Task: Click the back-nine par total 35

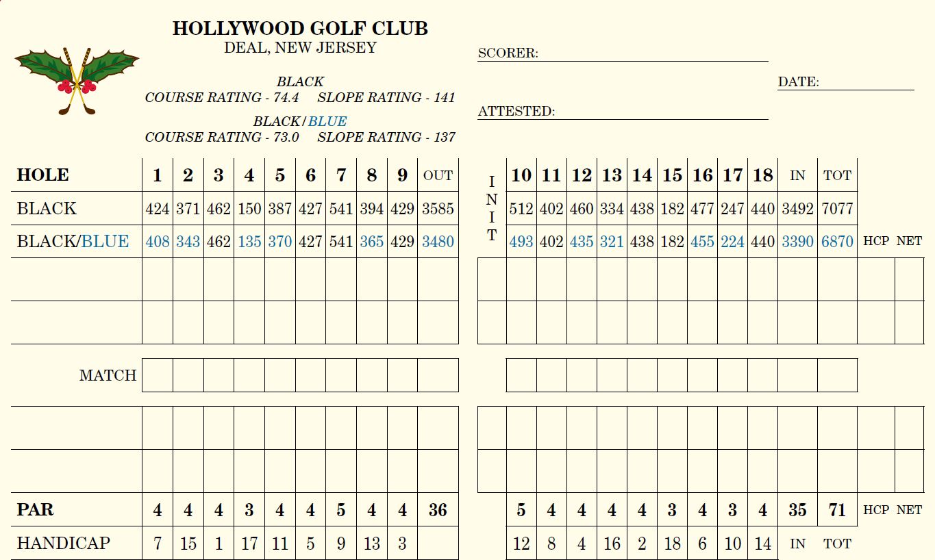Action: tap(797, 510)
